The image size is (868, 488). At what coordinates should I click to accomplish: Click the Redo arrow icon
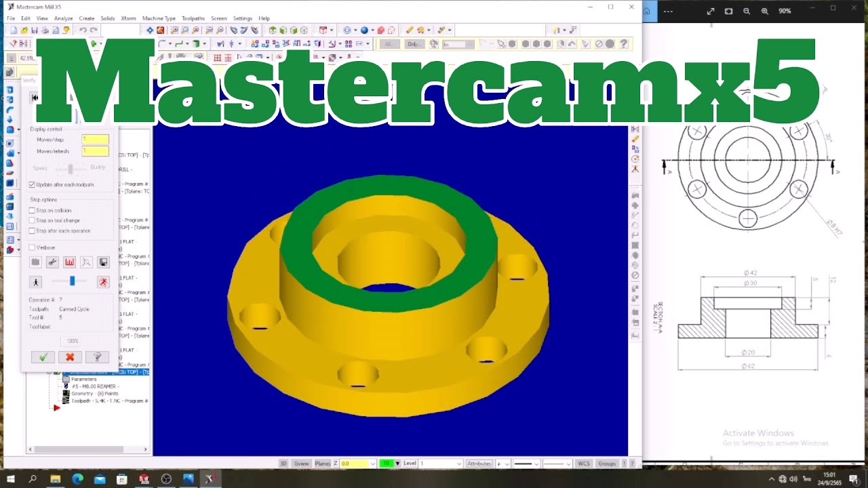tap(94, 30)
